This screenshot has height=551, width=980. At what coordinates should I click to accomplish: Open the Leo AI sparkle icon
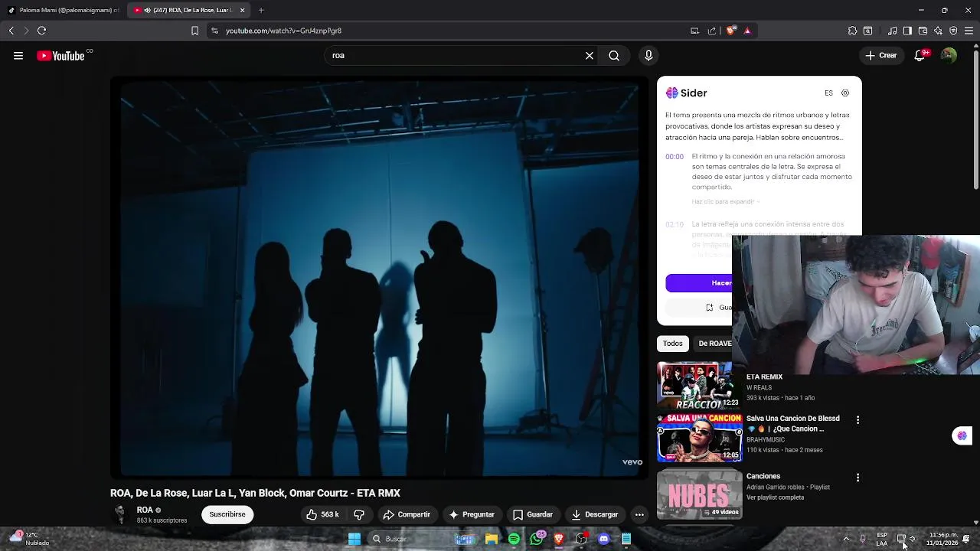pos(938,31)
